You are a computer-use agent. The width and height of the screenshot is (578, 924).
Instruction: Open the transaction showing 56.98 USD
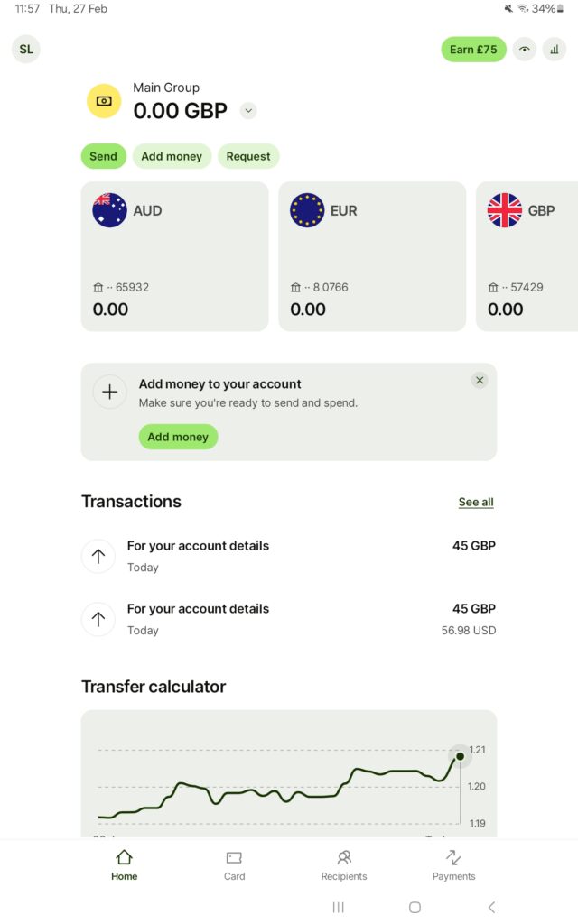coord(289,619)
